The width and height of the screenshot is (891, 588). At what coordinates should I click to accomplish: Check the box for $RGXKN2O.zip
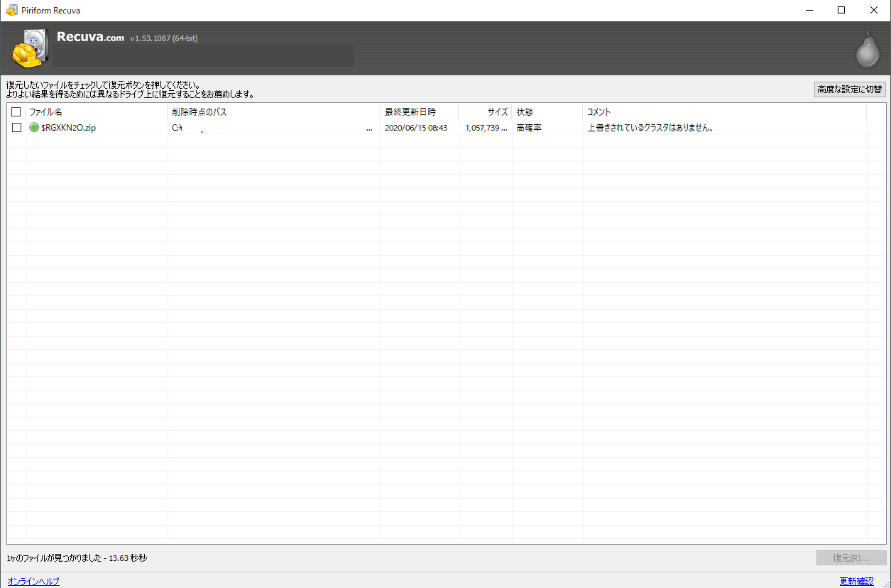tap(16, 128)
